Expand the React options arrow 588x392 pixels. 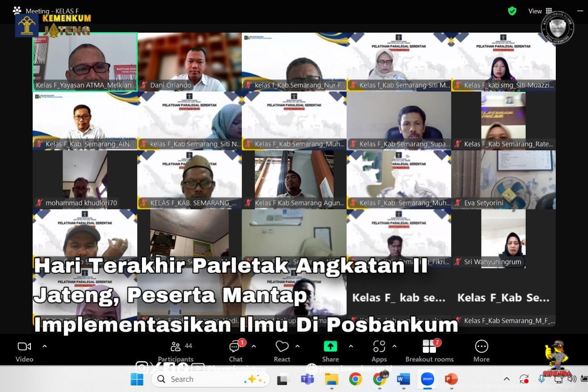[297, 346]
